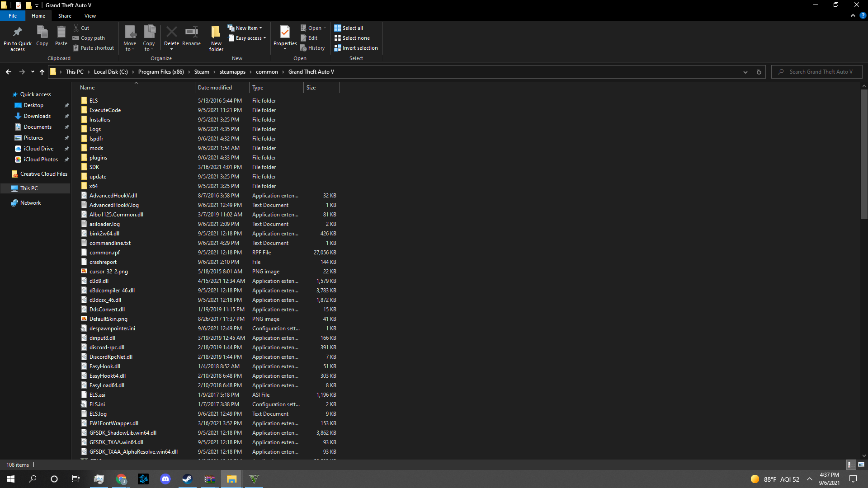
Task: Open the View ribbon tab
Action: [90, 16]
